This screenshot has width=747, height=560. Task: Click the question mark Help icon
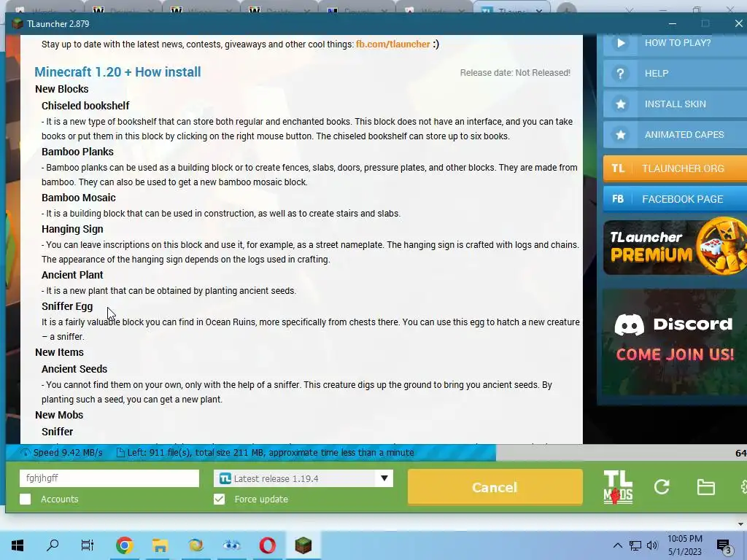pos(620,74)
